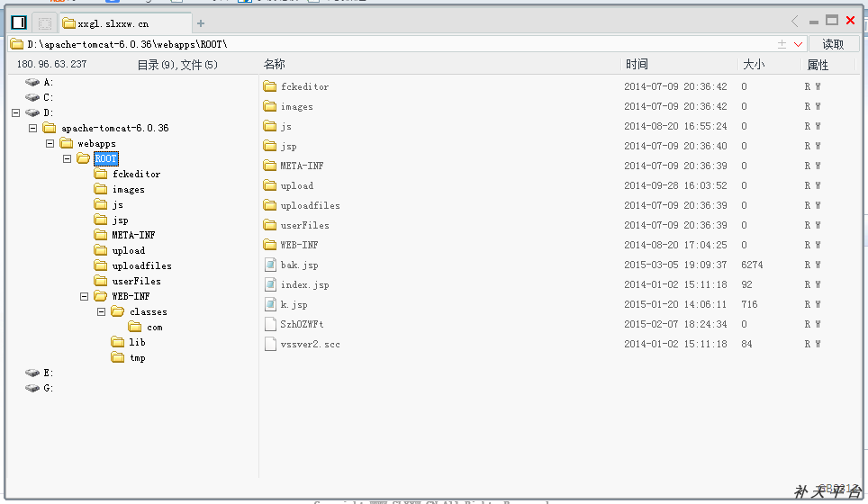
Task: Open a new tab with plus icon
Action: [201, 23]
